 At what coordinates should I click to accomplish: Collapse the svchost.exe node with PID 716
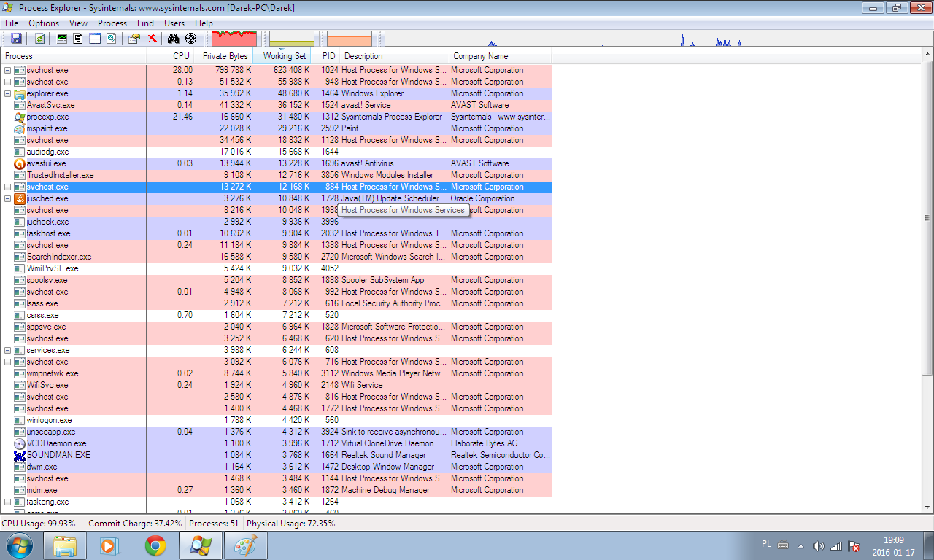(x=8, y=362)
